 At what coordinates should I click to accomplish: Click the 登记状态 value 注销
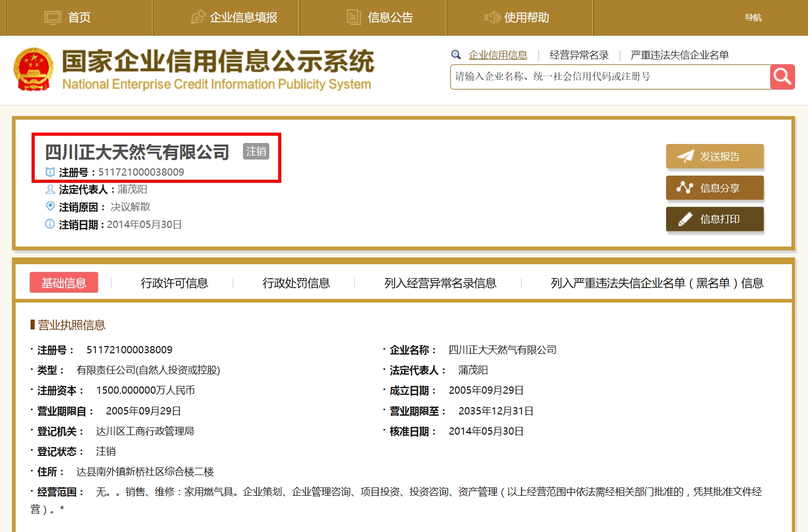click(x=106, y=451)
